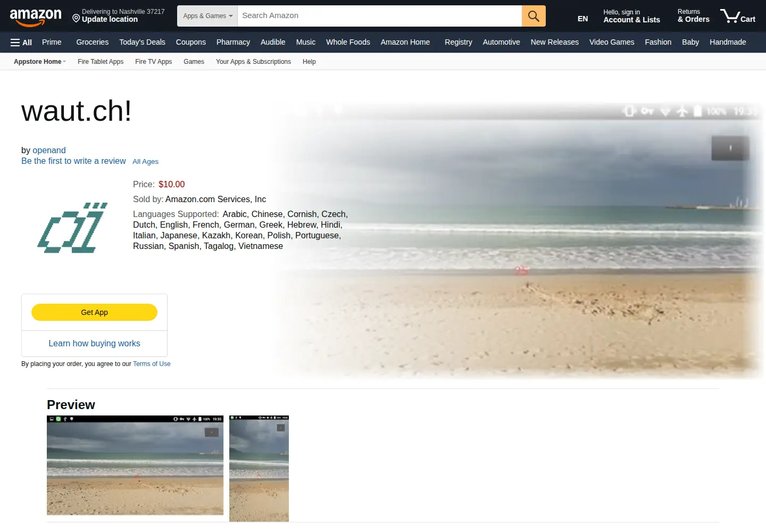The height and width of the screenshot is (532, 766).
Task: Open Video Games section
Action: 612,42
